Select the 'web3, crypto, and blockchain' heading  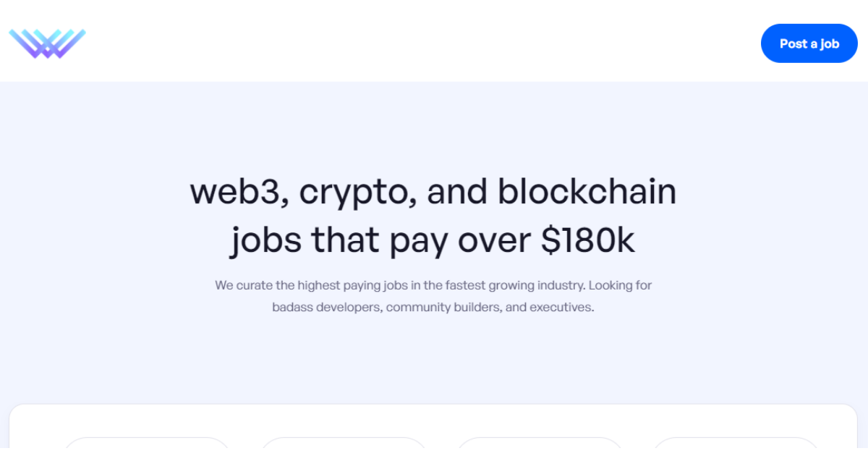click(x=433, y=191)
